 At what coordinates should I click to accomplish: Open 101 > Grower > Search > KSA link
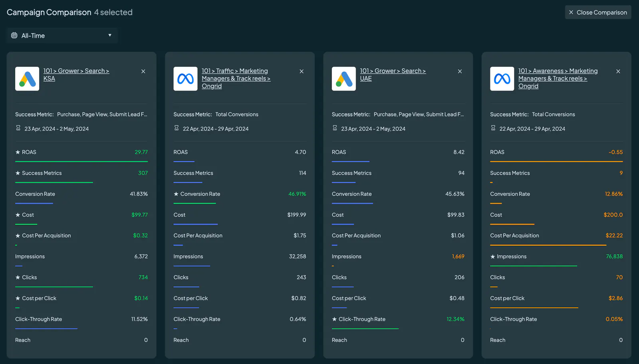pyautogui.click(x=76, y=75)
